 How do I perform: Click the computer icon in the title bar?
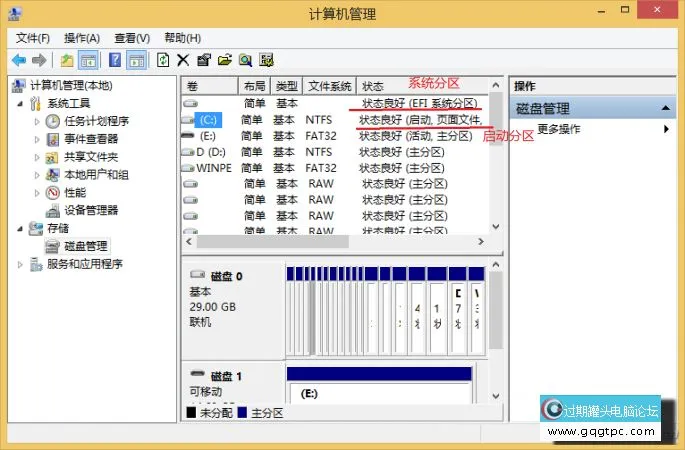(15, 14)
